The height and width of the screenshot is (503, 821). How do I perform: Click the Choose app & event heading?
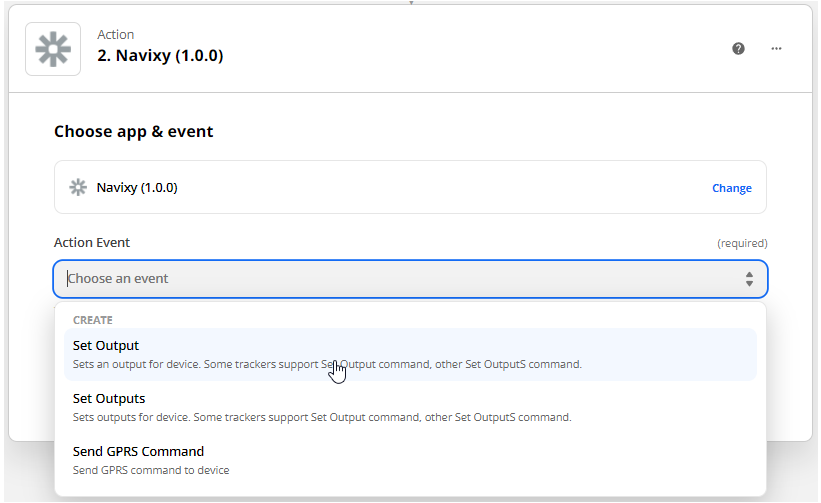pyautogui.click(x=134, y=131)
